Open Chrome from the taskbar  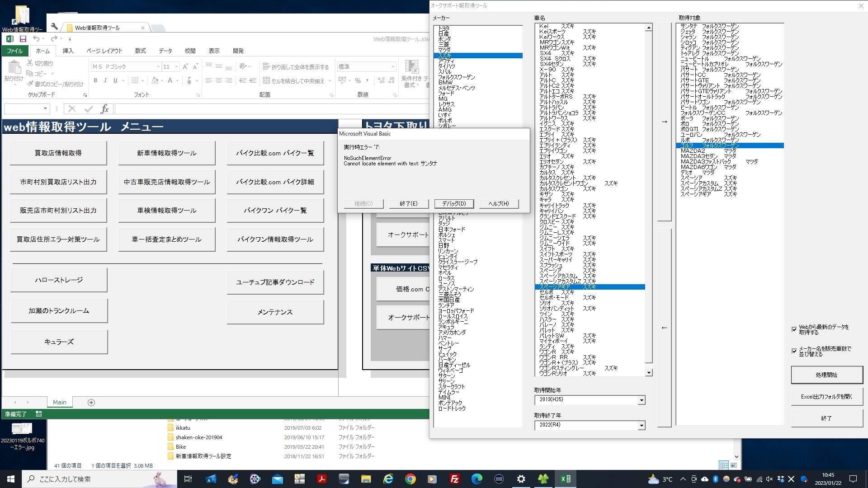coord(410,479)
